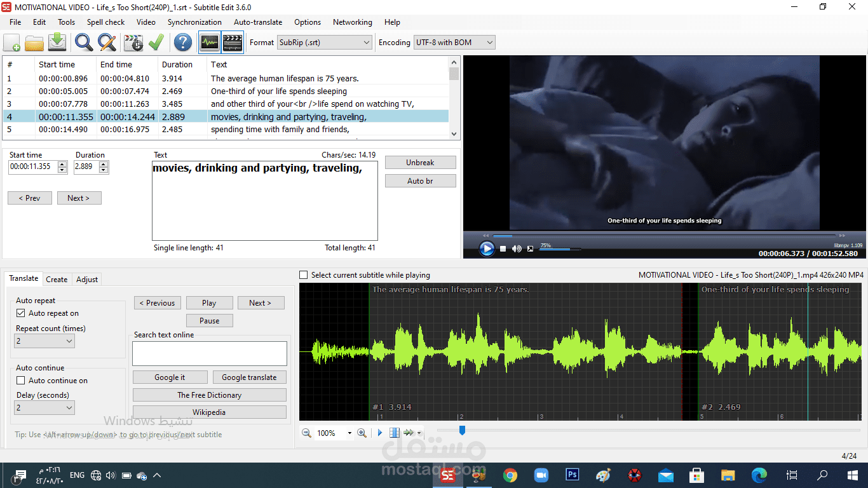
Task: Click the Unbreak button
Action: tap(421, 163)
